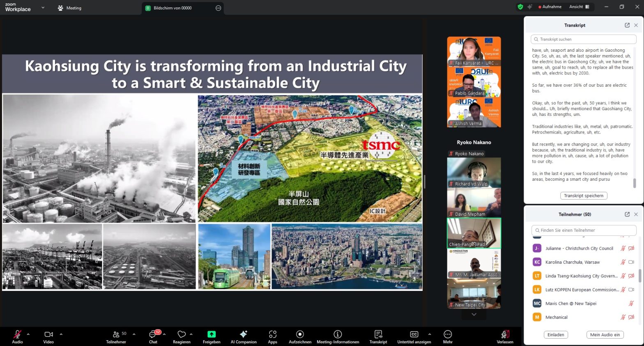Open the AI Companion panel
Viewport: 644px width, 346px height.
[x=244, y=334]
